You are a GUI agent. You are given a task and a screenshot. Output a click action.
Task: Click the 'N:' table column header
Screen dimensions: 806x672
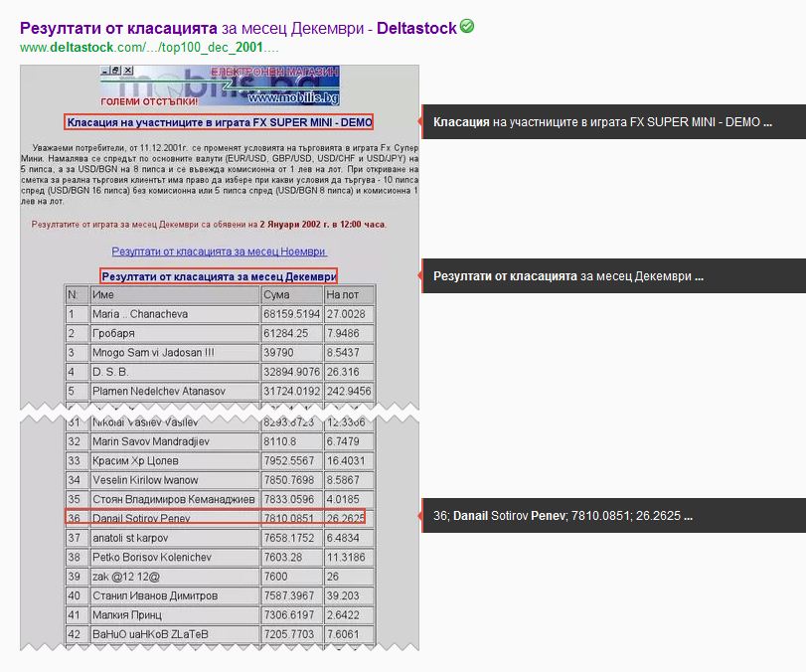(78, 295)
